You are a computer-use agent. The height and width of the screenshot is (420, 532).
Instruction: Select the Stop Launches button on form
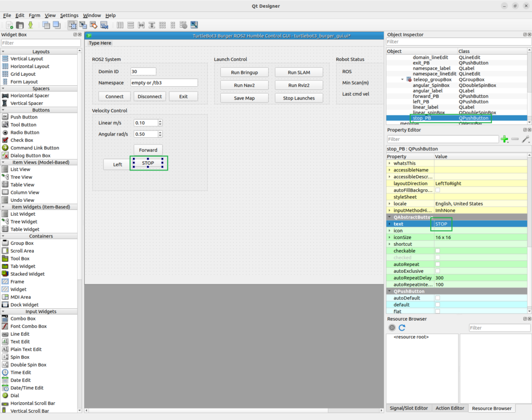click(x=299, y=98)
